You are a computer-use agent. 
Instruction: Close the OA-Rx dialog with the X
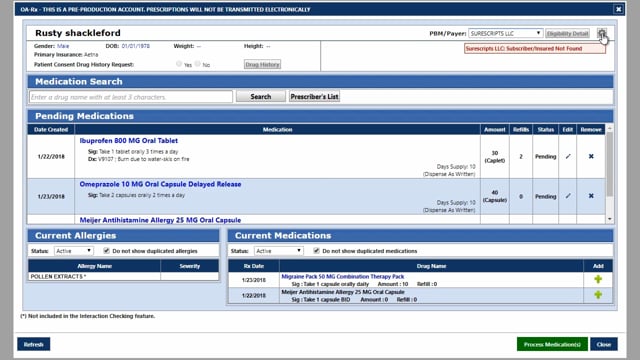coord(618,9)
